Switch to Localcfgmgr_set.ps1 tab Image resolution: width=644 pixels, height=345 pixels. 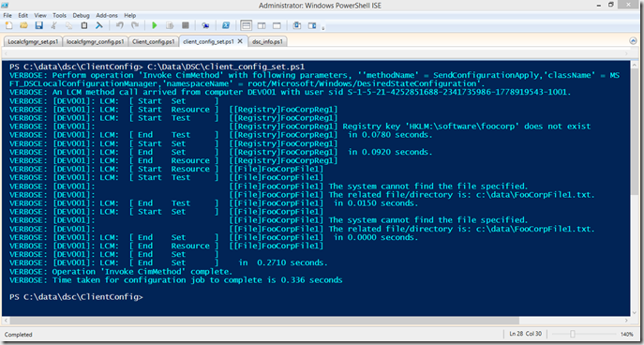click(33, 41)
